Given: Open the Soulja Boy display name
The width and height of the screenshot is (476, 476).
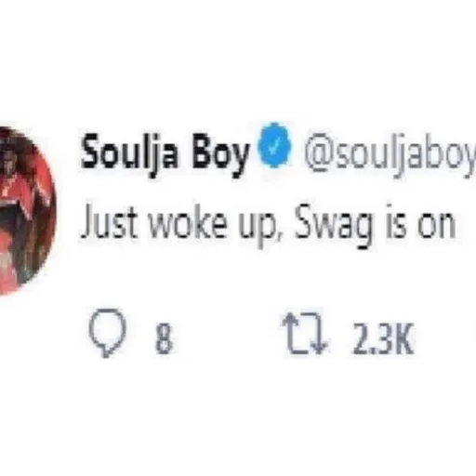Looking at the screenshot, I should point(165,153).
